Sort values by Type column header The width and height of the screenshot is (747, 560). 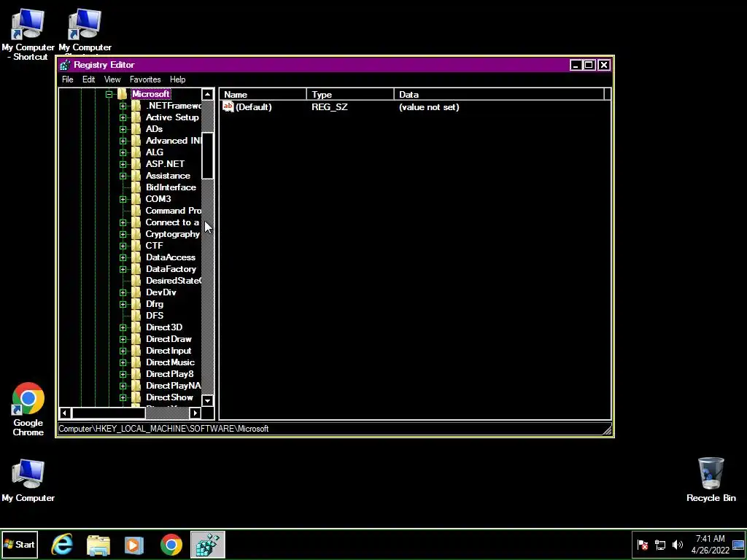click(350, 94)
